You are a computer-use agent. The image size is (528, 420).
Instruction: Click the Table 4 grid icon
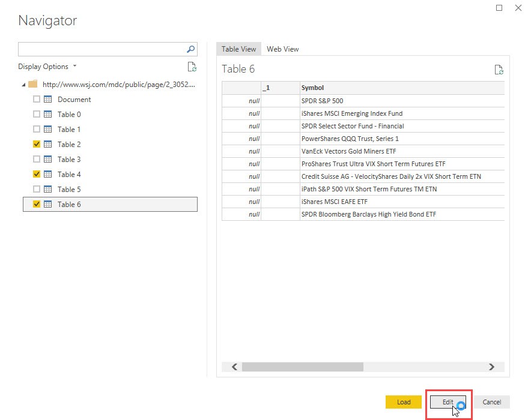(48, 174)
